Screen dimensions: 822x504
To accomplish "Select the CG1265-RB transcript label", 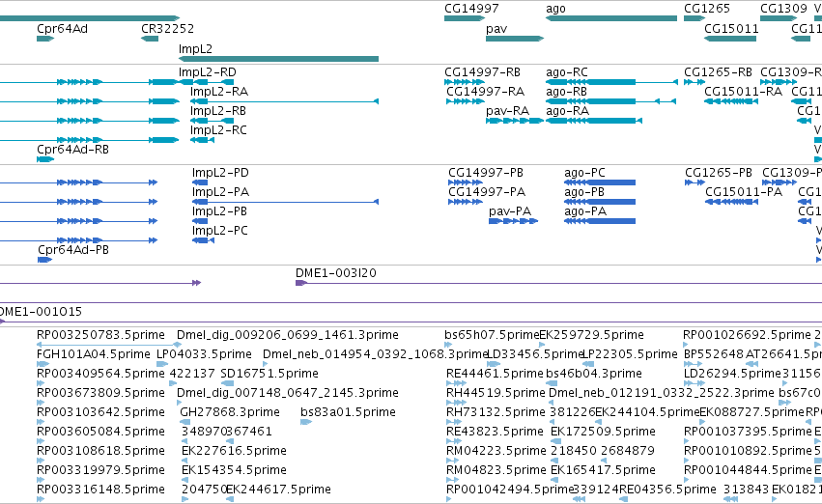I will tap(718, 72).
